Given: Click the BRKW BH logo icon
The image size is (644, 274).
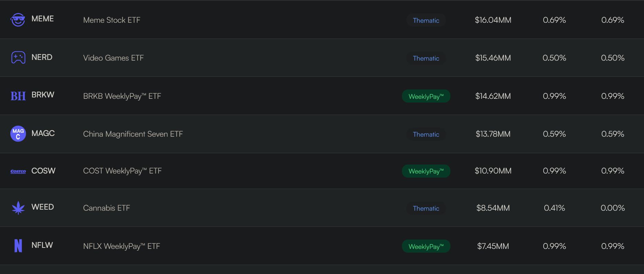Looking at the screenshot, I should 18,96.
